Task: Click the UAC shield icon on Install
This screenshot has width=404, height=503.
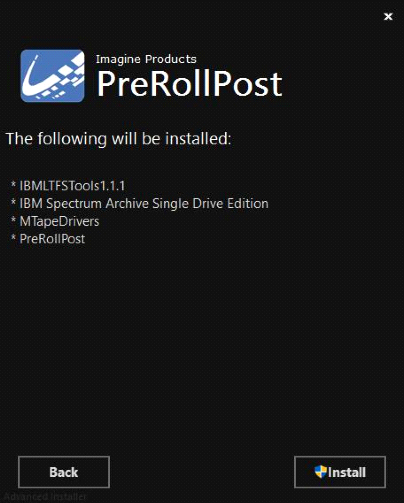Action: 320,472
